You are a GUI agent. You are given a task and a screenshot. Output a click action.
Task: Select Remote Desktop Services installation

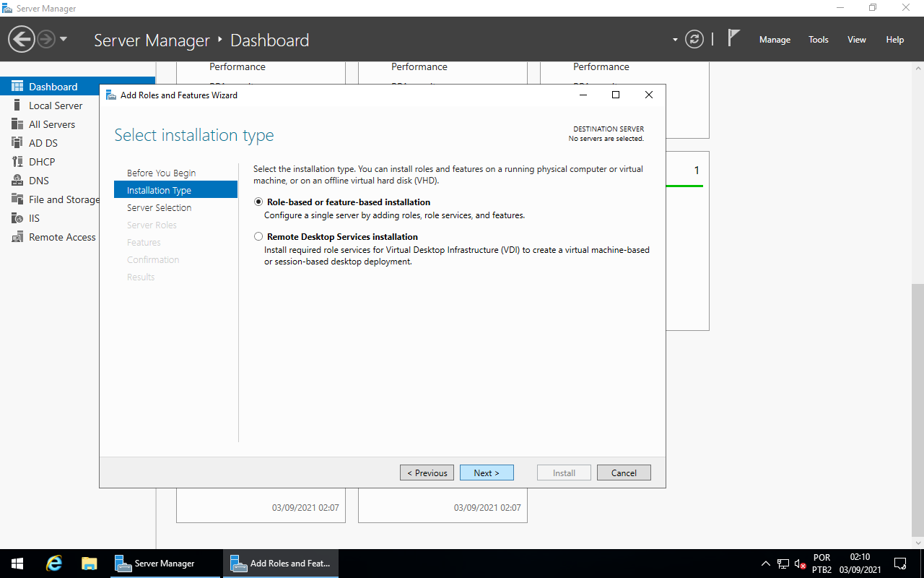[258, 236]
